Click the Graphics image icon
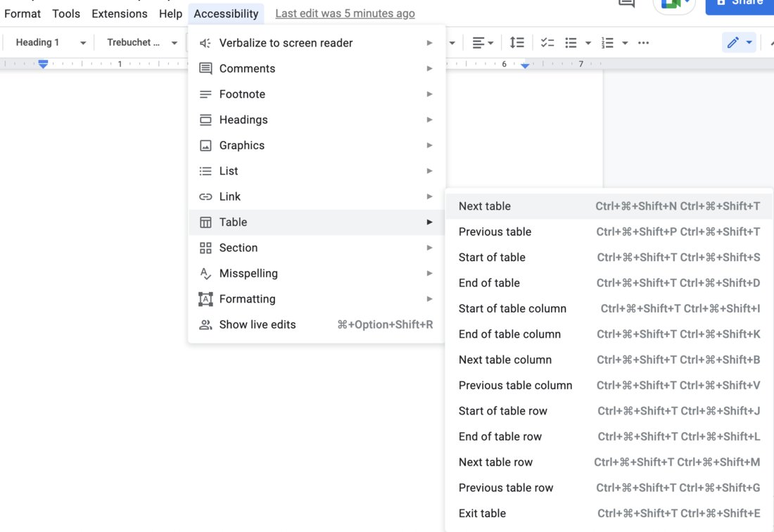Viewport: 774px width, 532px height. click(205, 146)
